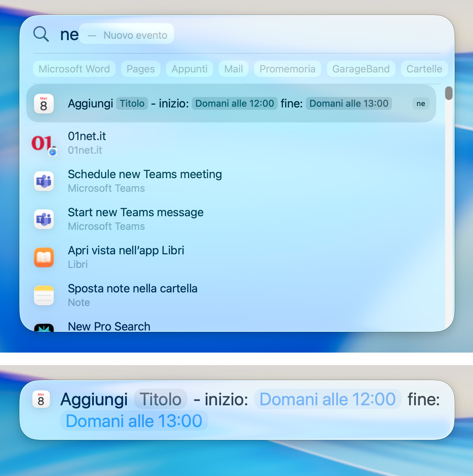Select "Schedule new Teams meeting"
The height and width of the screenshot is (476, 473).
(231, 181)
